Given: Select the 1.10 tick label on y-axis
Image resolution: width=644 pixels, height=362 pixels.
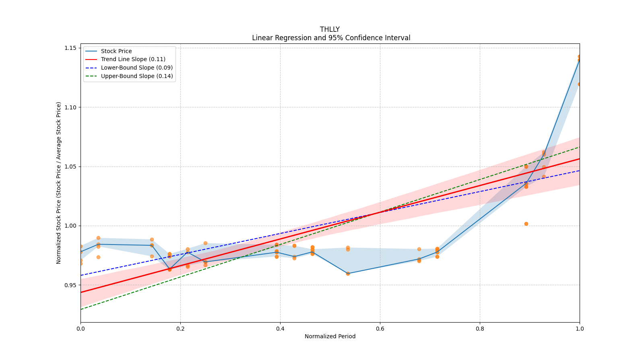Looking at the screenshot, I should (x=70, y=107).
